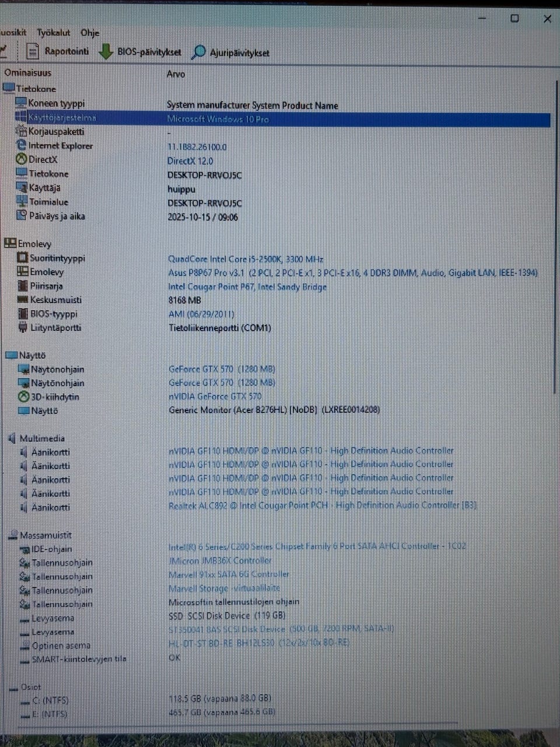Screen dimensions: 560x747
Task: Select the Massamuistit group icon
Action: 13,535
